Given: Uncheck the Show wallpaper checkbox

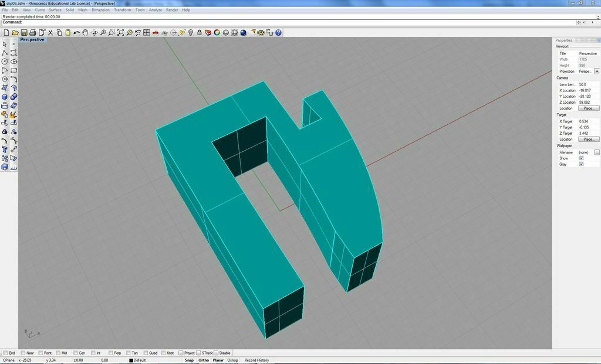Looking at the screenshot, I should (x=581, y=158).
